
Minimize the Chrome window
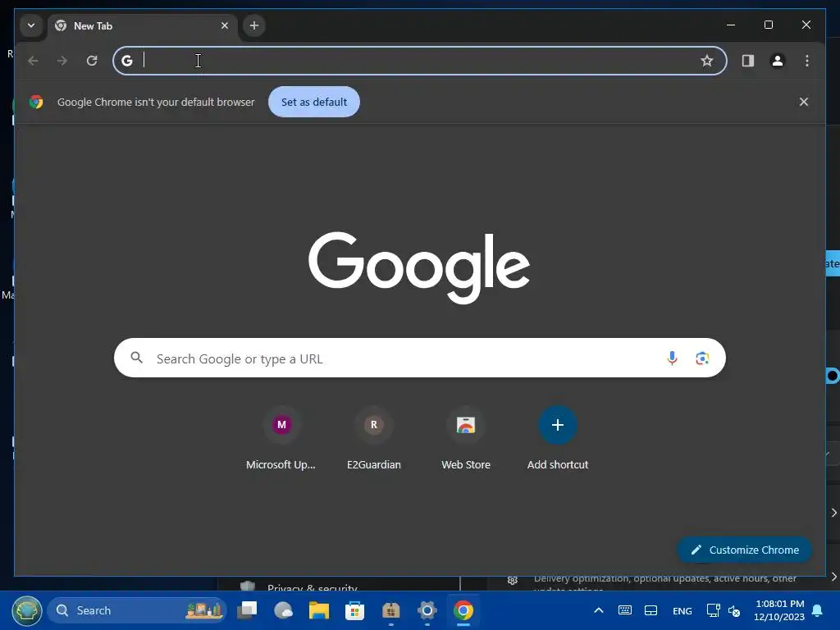point(731,25)
